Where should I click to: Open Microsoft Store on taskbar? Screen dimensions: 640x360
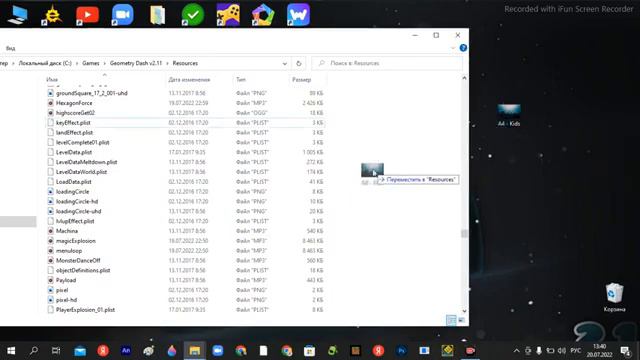point(309,351)
